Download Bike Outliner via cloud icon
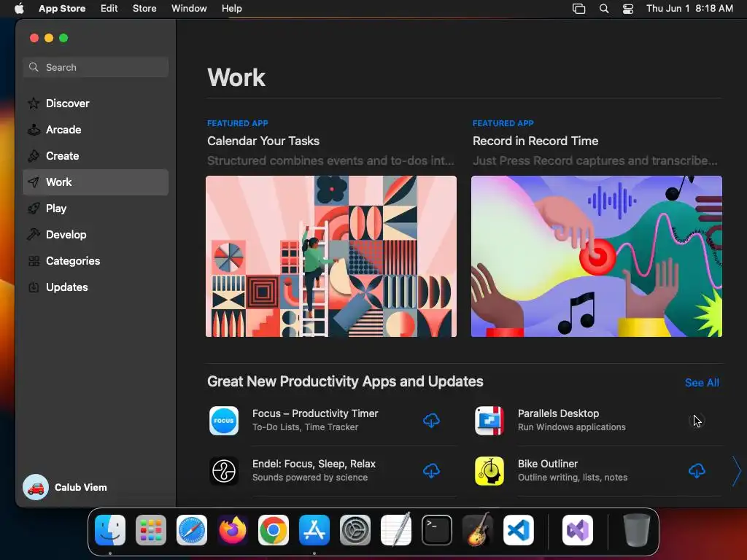 point(697,471)
